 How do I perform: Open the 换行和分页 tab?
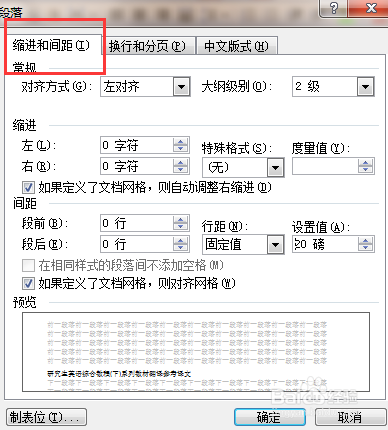(148, 46)
